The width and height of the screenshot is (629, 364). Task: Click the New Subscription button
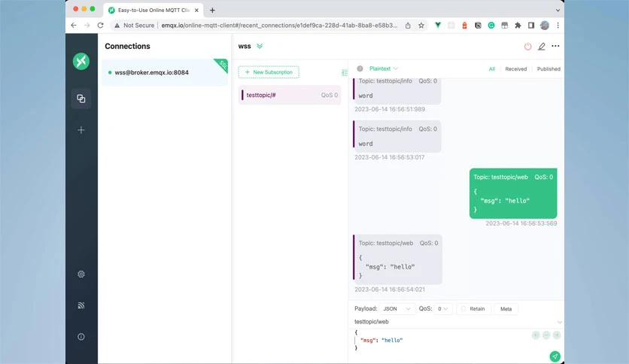tap(269, 72)
